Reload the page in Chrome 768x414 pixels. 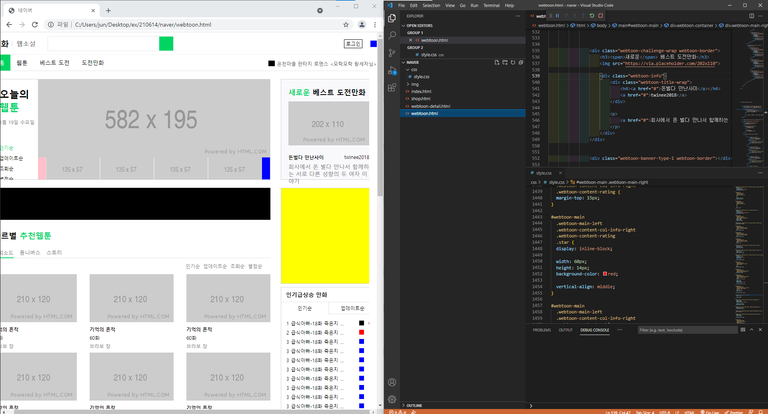tap(35, 24)
